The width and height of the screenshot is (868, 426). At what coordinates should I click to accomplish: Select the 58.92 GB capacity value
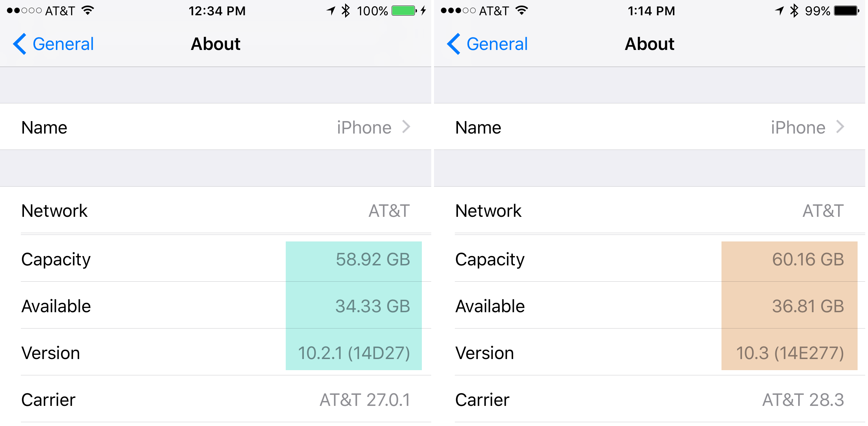[x=373, y=259]
